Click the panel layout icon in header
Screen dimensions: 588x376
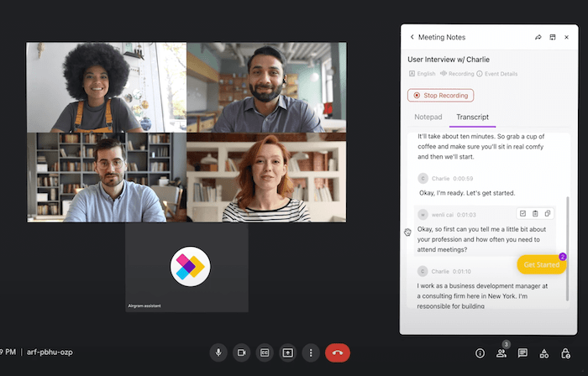tap(553, 37)
